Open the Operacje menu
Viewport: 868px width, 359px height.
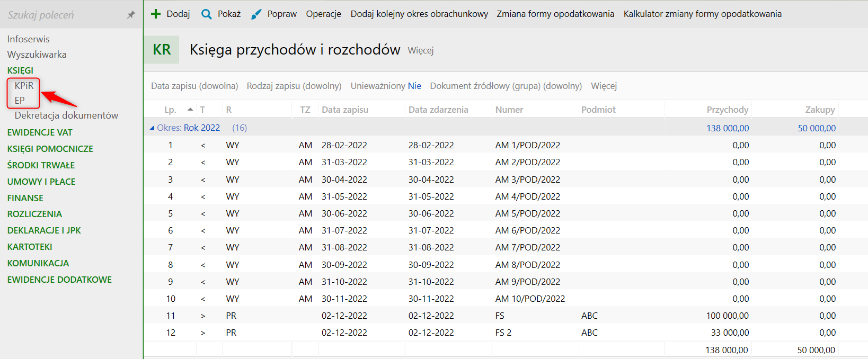coord(323,14)
